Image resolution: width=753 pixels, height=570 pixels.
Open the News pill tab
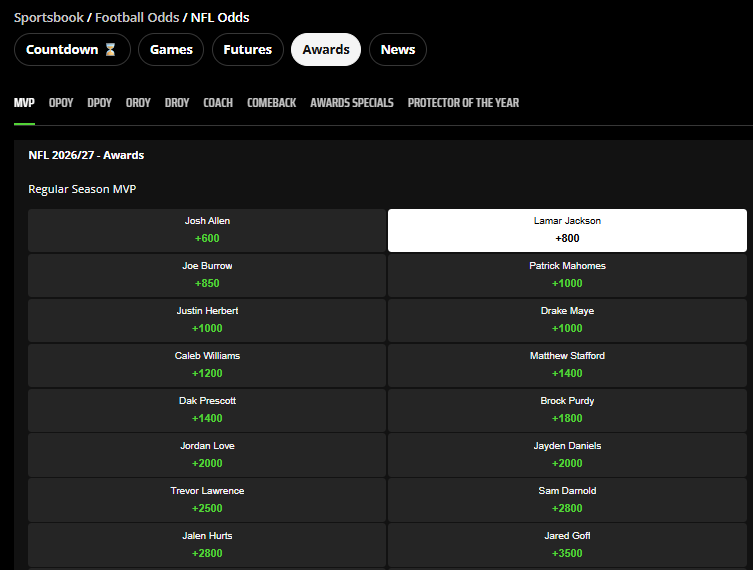click(x=398, y=49)
